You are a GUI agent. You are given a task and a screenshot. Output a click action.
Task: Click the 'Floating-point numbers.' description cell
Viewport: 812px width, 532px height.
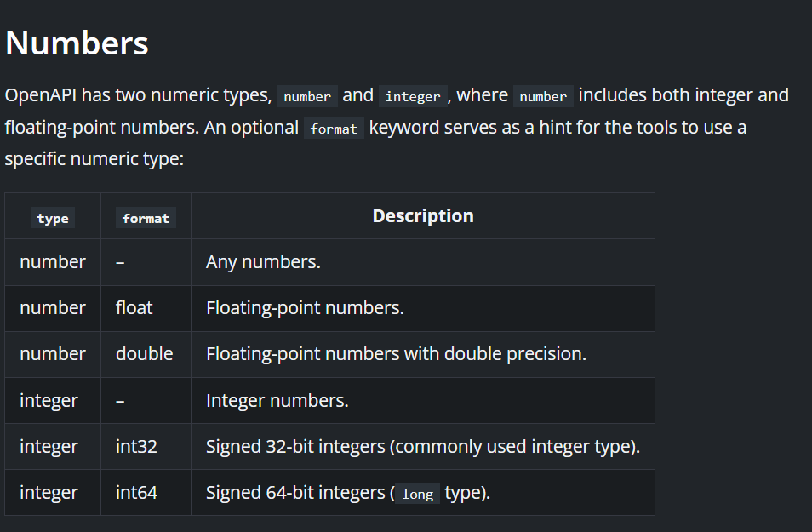305,308
